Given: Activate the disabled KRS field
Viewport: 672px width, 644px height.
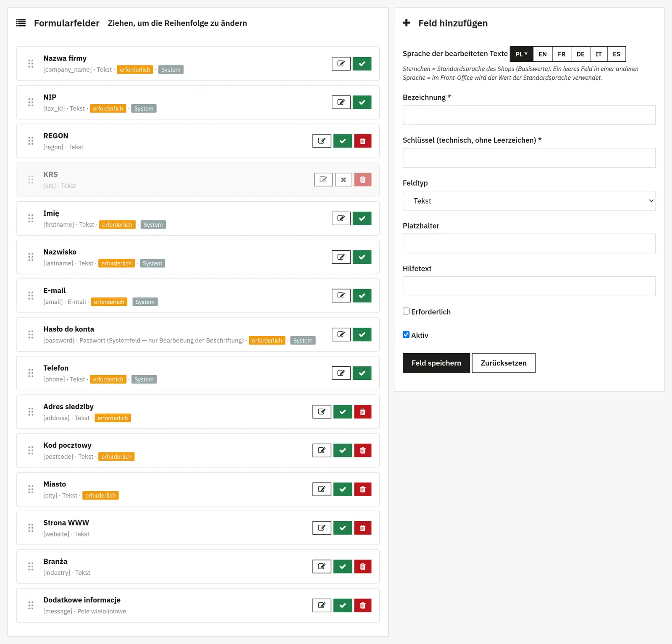Looking at the screenshot, I should click(344, 180).
